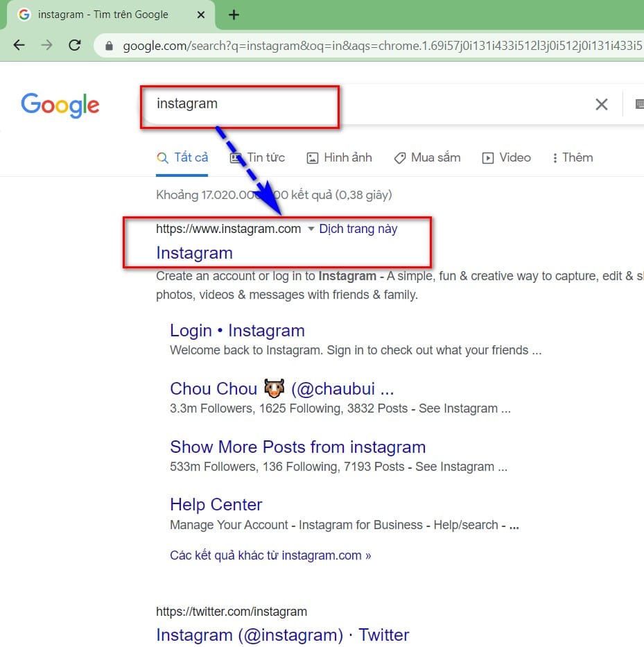This screenshot has width=644, height=647.
Task: Clear the search with the X
Action: click(602, 104)
